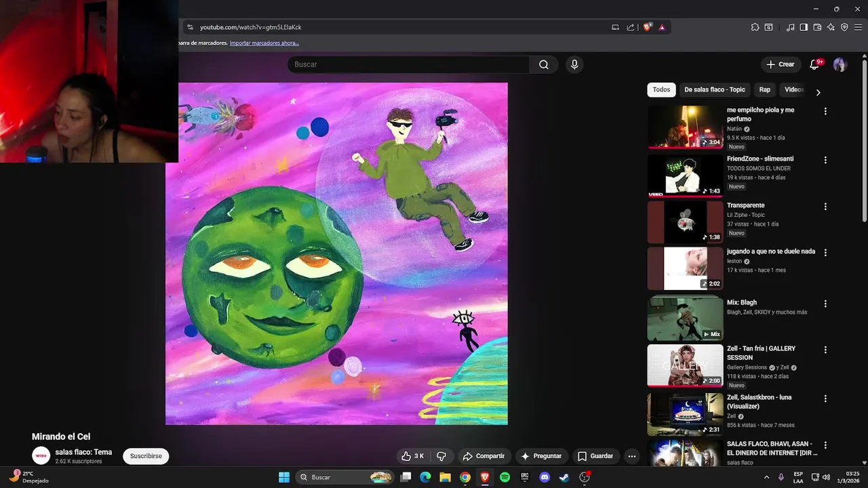
Task: Click the site info icon left of URL
Action: [190, 27]
